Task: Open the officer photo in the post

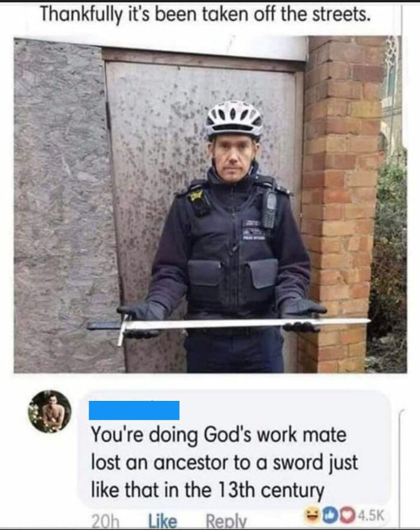Action: click(x=210, y=204)
